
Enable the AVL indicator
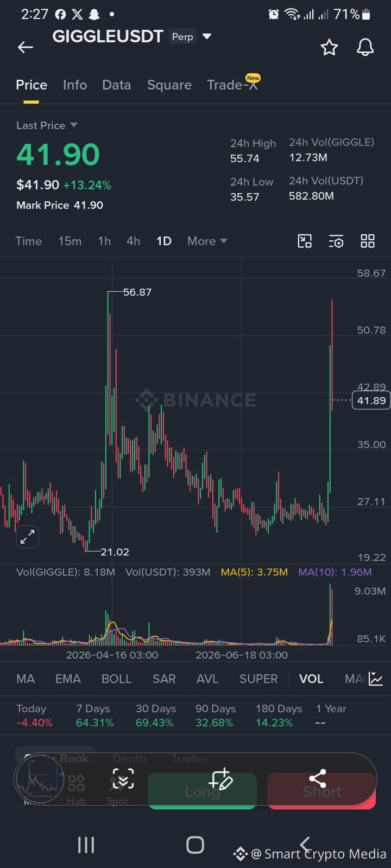(207, 679)
